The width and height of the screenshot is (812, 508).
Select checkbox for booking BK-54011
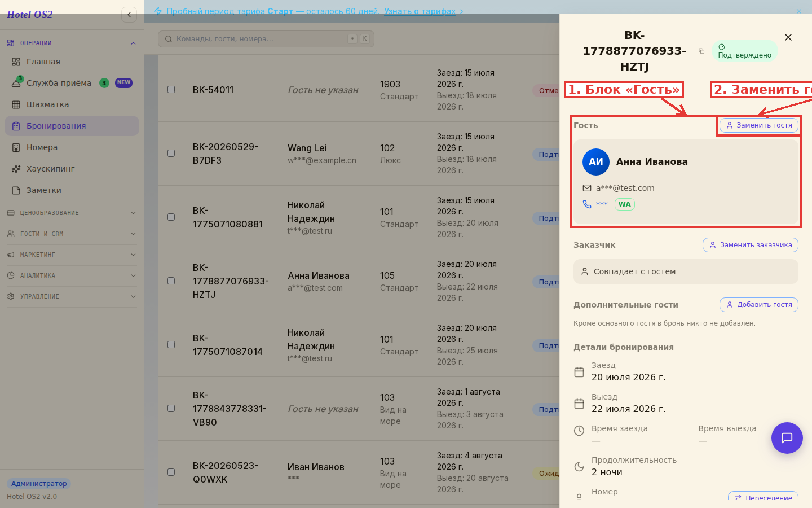click(x=171, y=90)
